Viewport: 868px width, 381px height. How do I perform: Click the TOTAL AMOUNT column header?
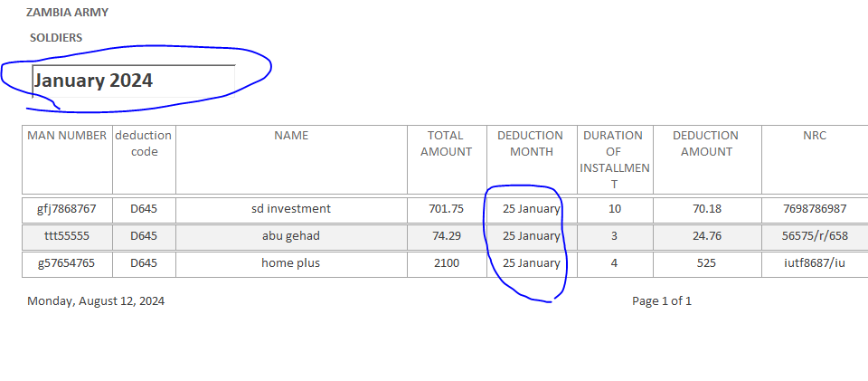446,144
